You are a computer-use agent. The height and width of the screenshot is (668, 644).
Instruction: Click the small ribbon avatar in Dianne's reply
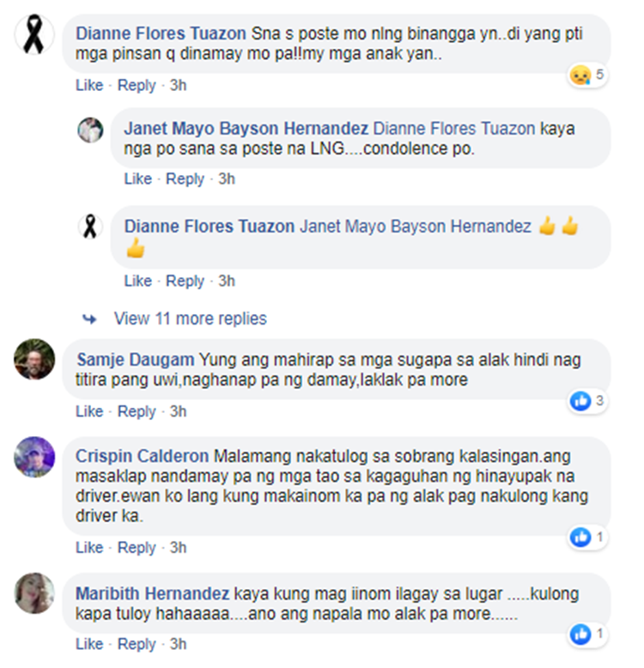(90, 227)
